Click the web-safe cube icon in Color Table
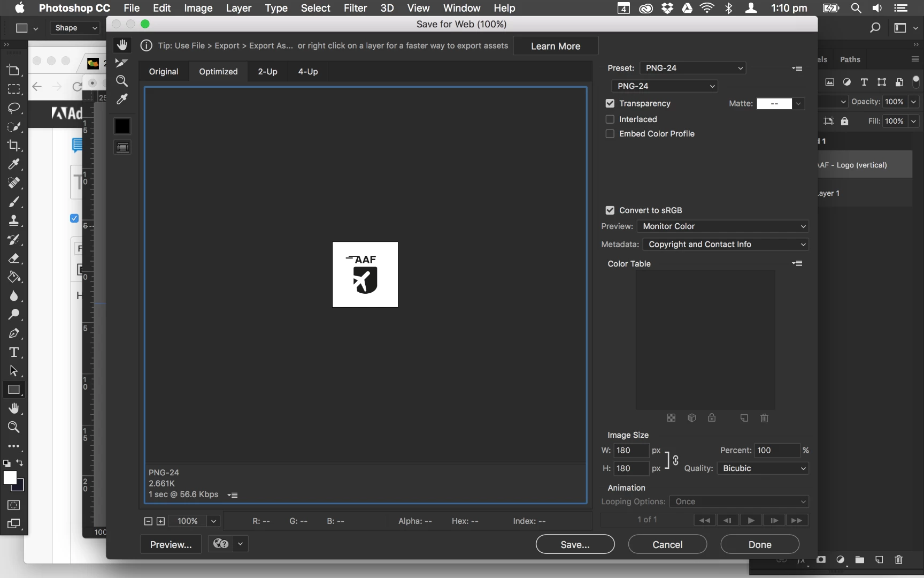Image resolution: width=924 pixels, height=578 pixels. click(x=692, y=418)
